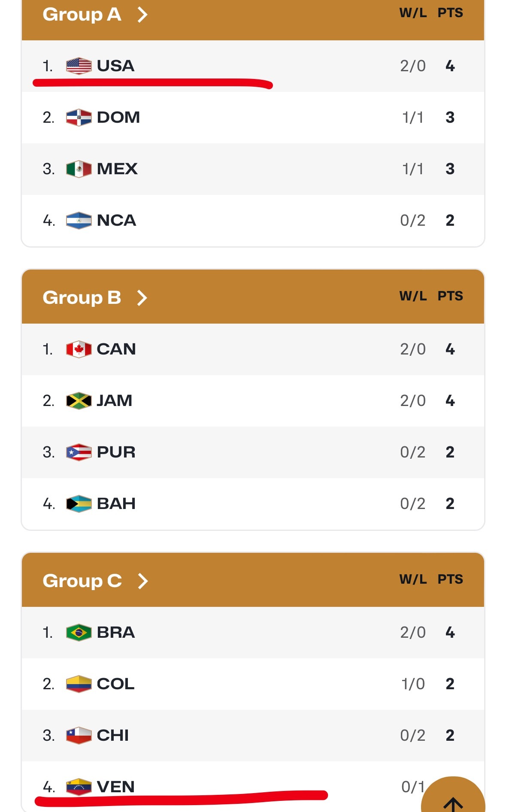Expand Group B with its chevron arrow
Screen dimensions: 506x812
coord(142,298)
